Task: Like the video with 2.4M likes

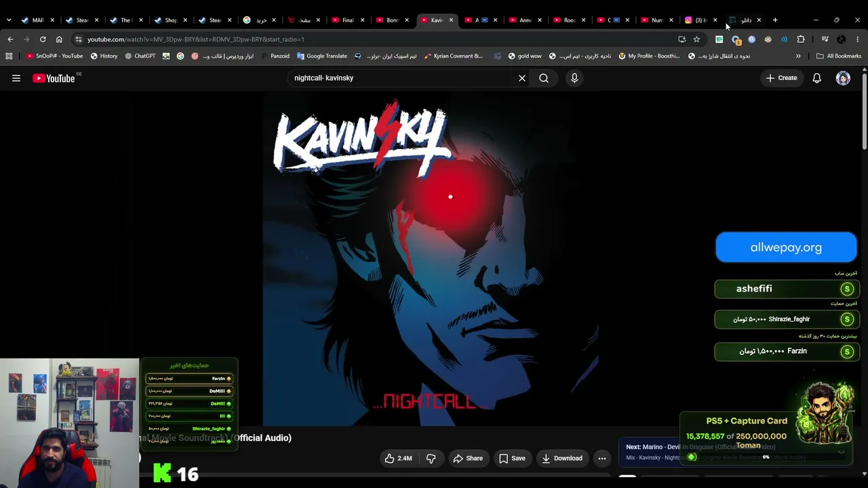Action: point(399,458)
